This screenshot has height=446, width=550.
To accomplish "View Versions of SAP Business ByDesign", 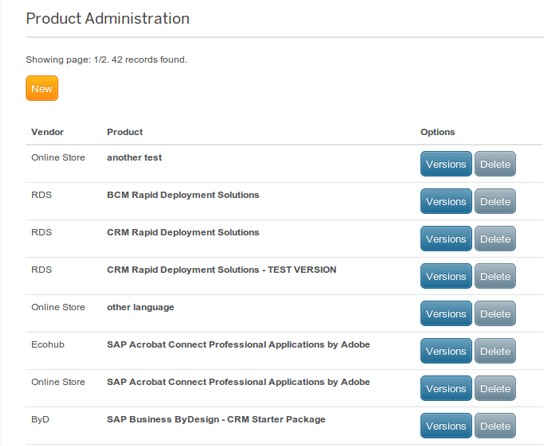I will 446,426.
